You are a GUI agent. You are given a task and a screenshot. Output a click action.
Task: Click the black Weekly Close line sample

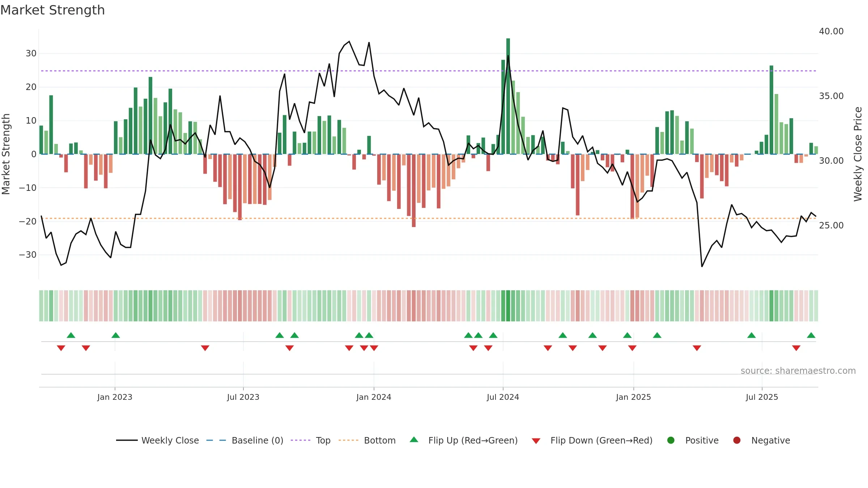127,440
